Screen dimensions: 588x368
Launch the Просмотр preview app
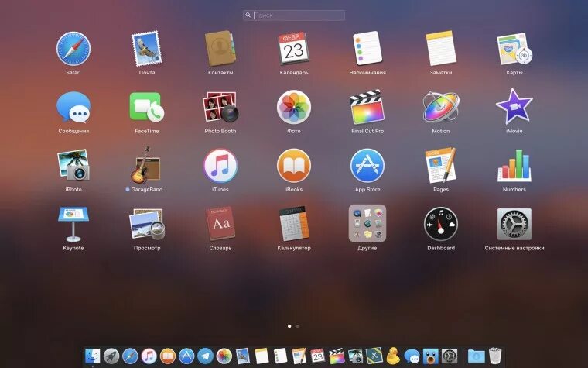point(147,225)
